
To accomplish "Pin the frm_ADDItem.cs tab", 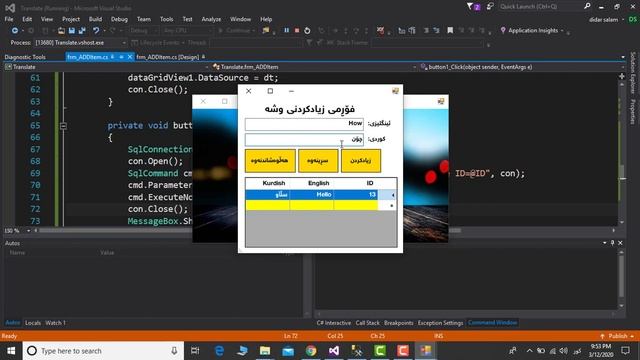I will 121,57.
